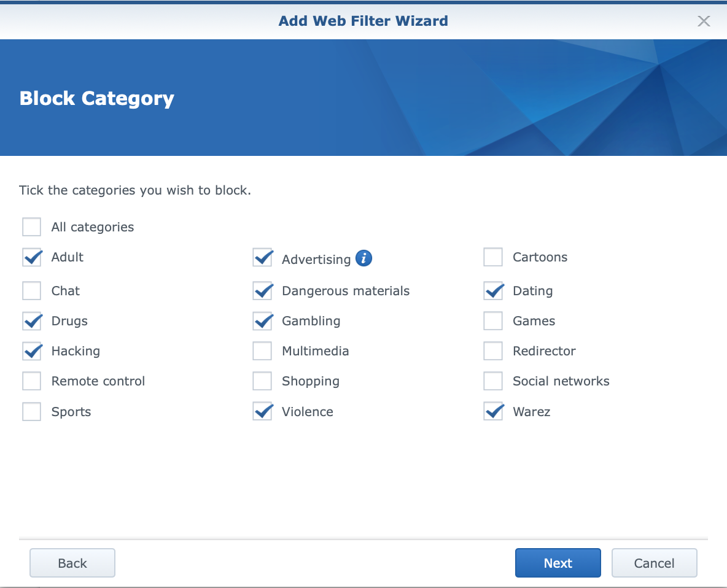
Task: Click the 'Sports' label text
Action: point(71,412)
